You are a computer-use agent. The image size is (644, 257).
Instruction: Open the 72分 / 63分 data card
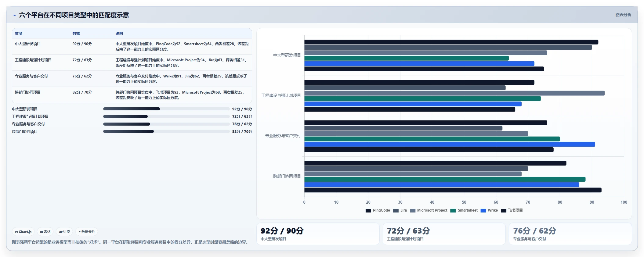(x=444, y=234)
